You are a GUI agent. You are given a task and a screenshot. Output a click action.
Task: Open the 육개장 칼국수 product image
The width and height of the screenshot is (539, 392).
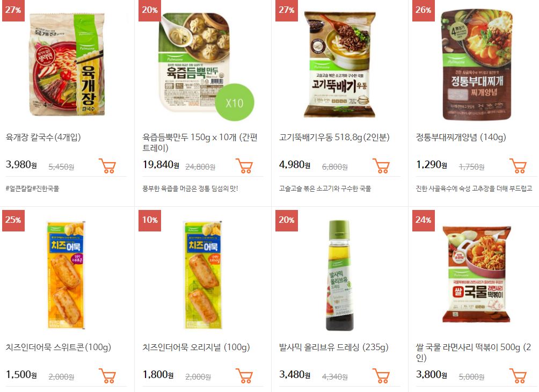67,64
